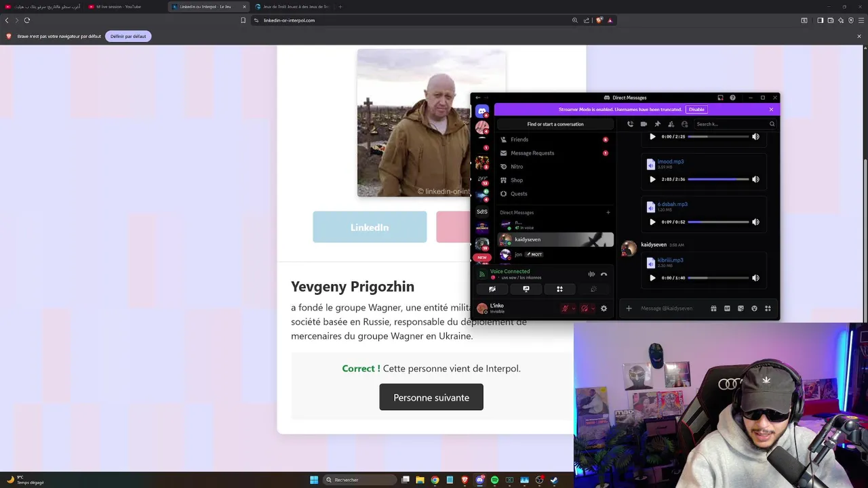This screenshot has width=868, height=488.
Task: Seek in kibriiii.mp3 progress bar
Action: click(x=718, y=278)
